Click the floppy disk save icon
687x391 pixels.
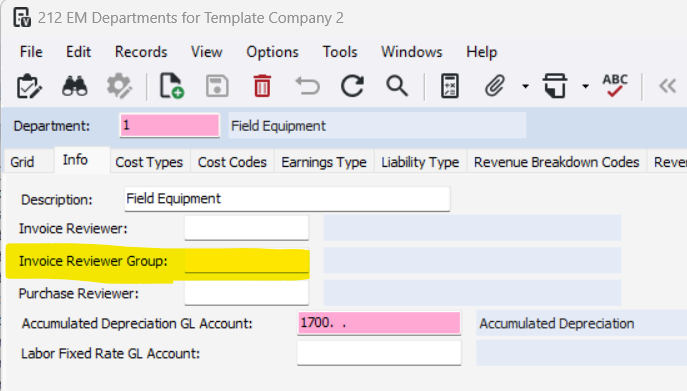(217, 86)
